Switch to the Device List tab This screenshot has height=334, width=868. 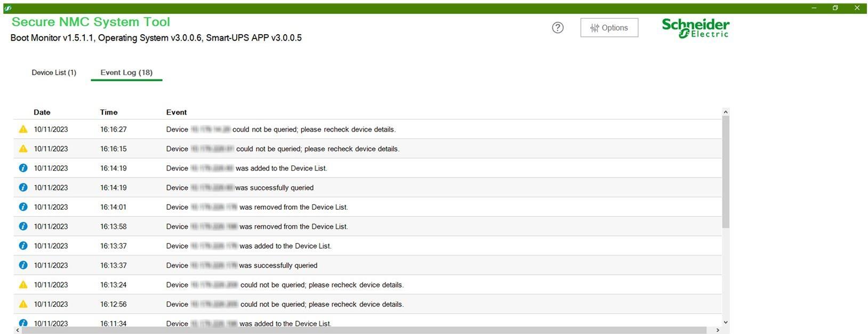point(54,73)
